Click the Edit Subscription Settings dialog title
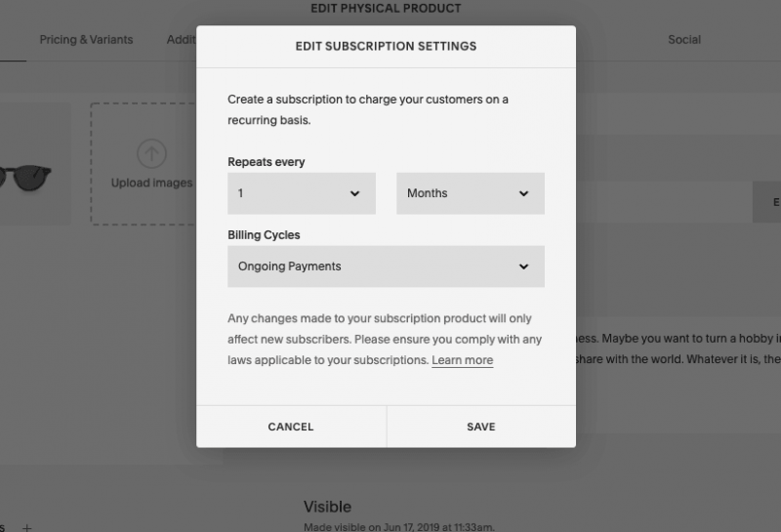This screenshot has width=781, height=532. click(x=386, y=46)
